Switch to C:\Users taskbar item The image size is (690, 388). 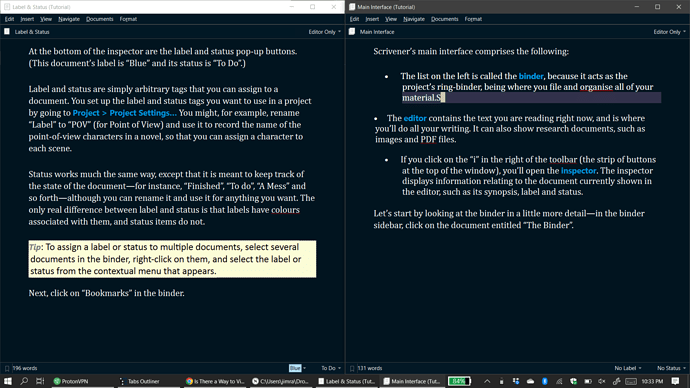pyautogui.click(x=280, y=381)
